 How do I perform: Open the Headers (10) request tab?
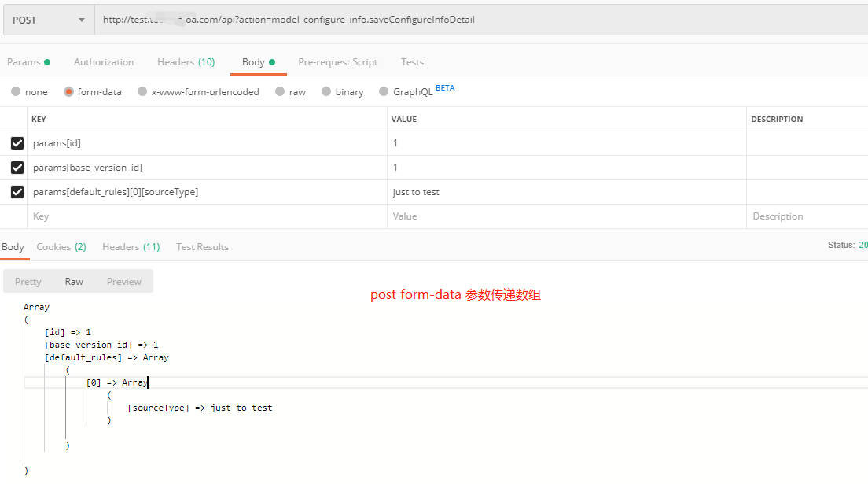(x=186, y=61)
